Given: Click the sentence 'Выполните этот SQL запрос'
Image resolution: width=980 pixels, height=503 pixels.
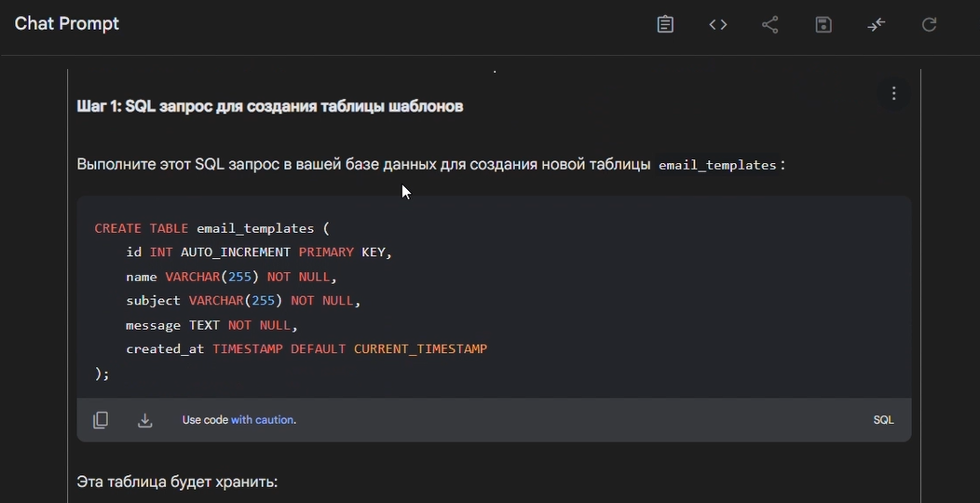Looking at the screenshot, I should (430, 164).
